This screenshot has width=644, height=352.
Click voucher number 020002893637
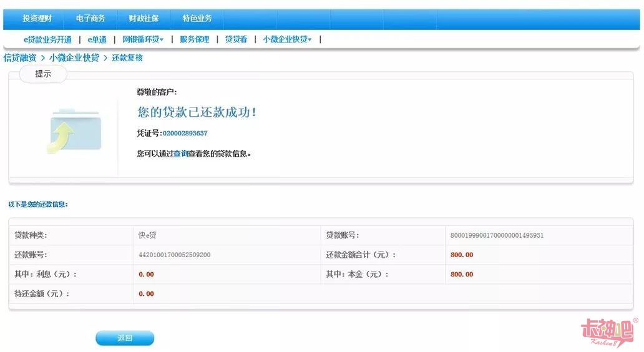(x=185, y=133)
